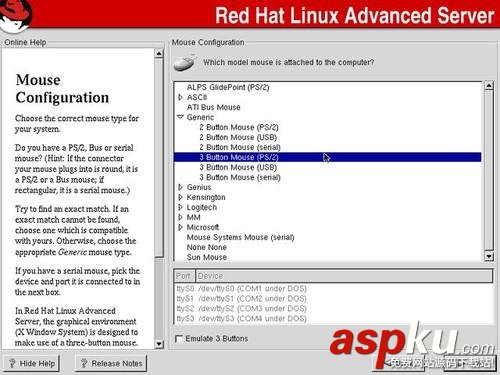
Task: Click the Device column header
Action: [344, 276]
